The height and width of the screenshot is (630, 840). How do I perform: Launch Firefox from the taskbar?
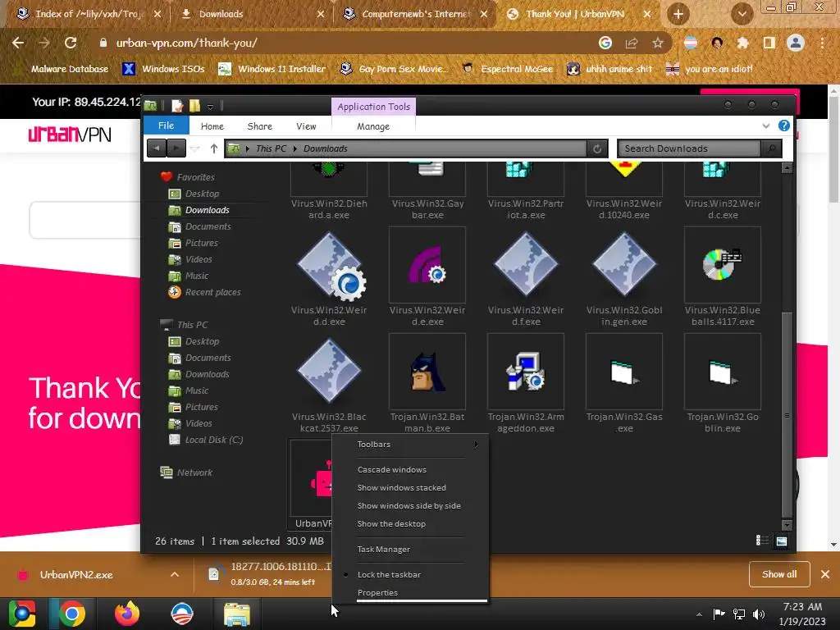pyautogui.click(x=127, y=614)
